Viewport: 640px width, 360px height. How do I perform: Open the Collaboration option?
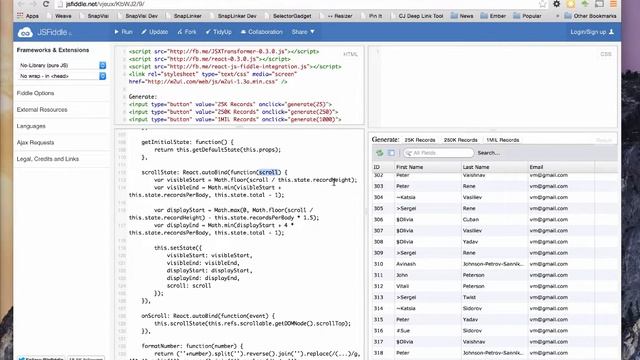point(262,32)
